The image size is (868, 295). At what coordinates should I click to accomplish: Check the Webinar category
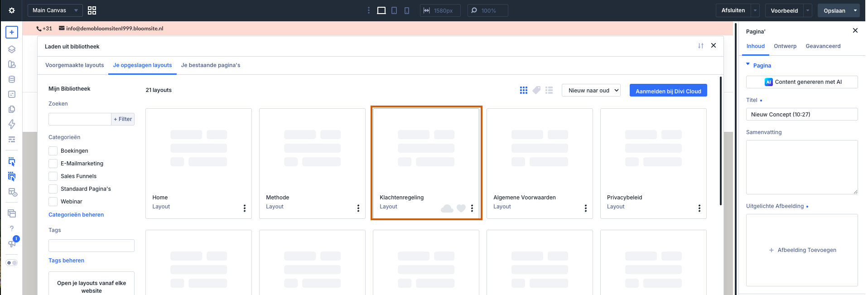[x=53, y=202]
